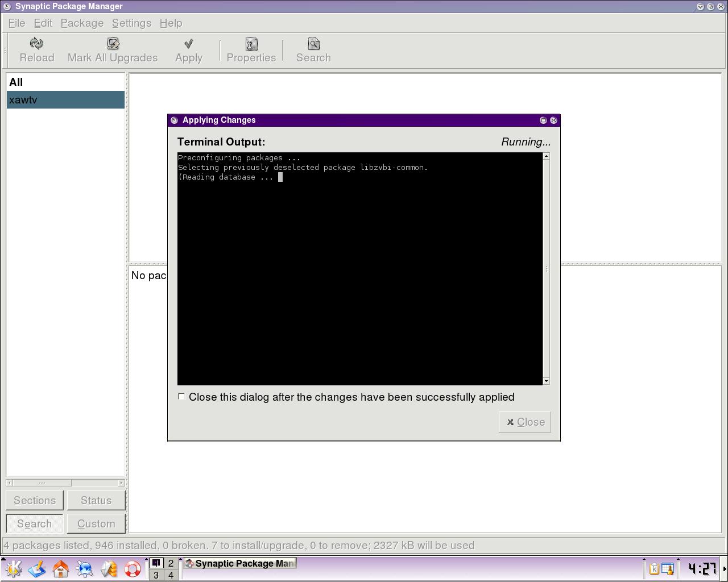Image resolution: width=728 pixels, height=582 pixels.
Task: Click the Applying Changes titlebar menu icon
Action: click(x=175, y=120)
